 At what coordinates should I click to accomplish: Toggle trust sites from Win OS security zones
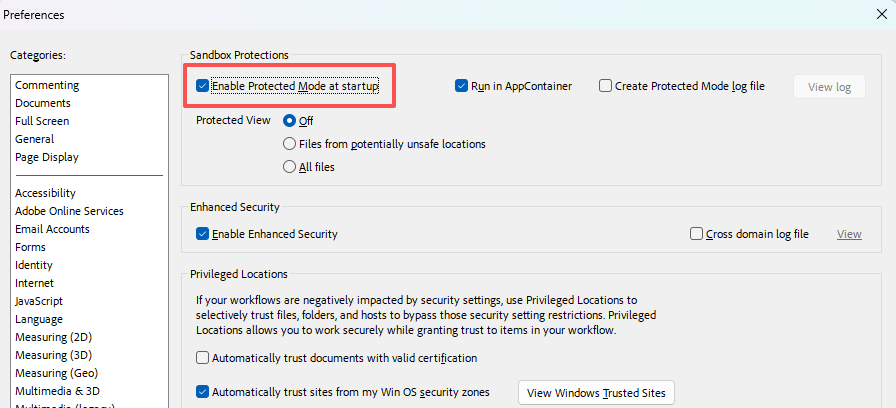[203, 392]
